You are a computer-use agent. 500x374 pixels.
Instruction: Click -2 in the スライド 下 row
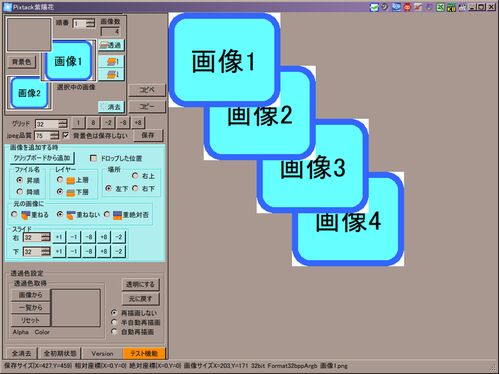tap(119, 251)
